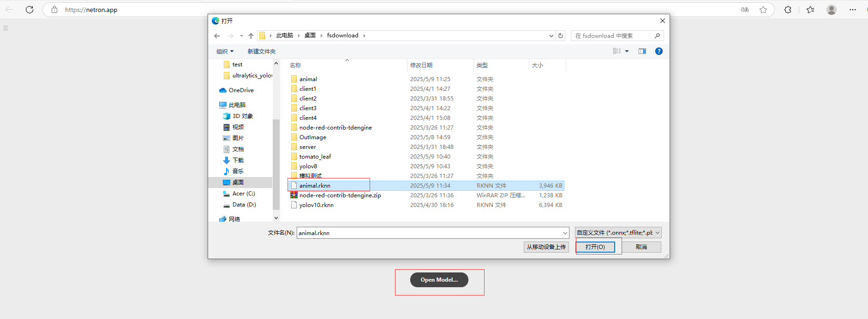The image size is (868, 319).
Task: Open file dialog help icon
Action: tap(658, 51)
